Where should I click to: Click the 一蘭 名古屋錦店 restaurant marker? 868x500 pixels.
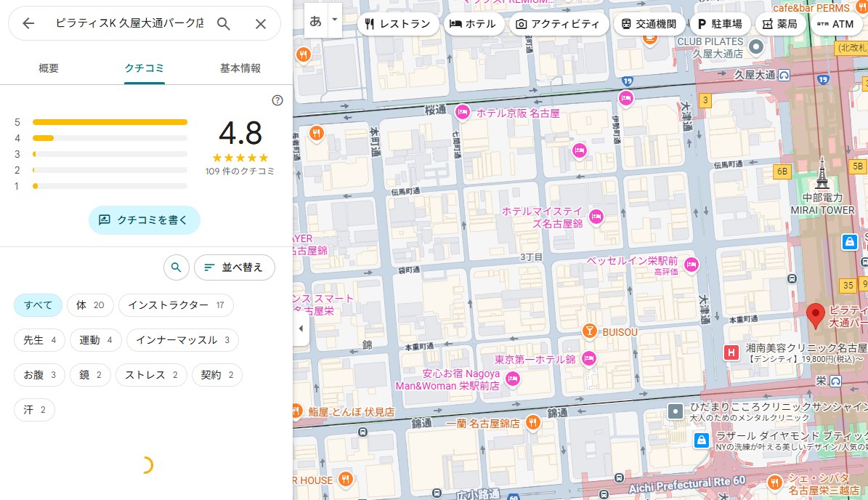click(532, 422)
